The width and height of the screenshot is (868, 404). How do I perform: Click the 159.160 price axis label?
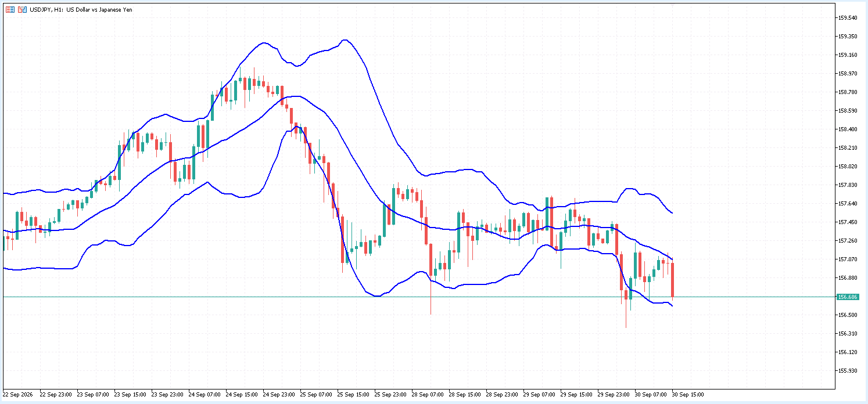(x=848, y=55)
